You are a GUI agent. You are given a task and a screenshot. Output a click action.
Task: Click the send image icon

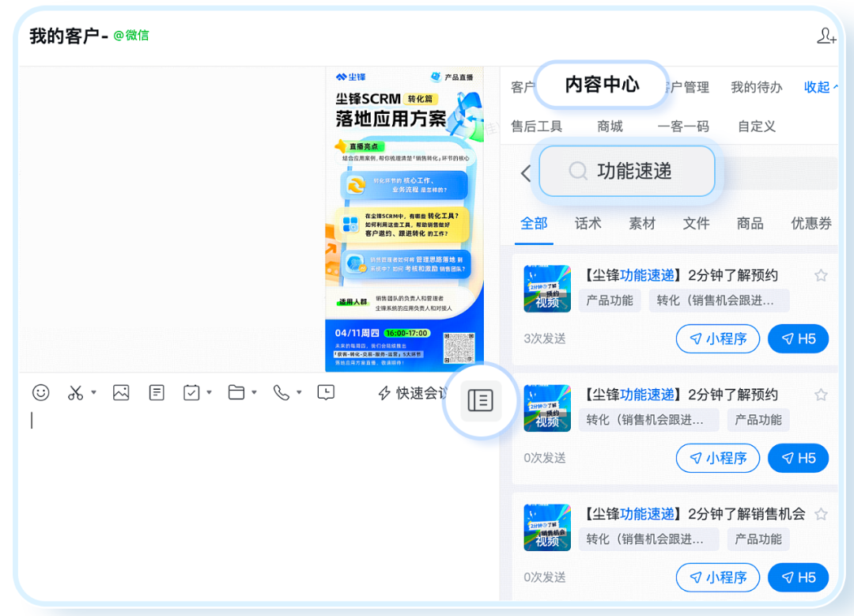click(x=121, y=392)
